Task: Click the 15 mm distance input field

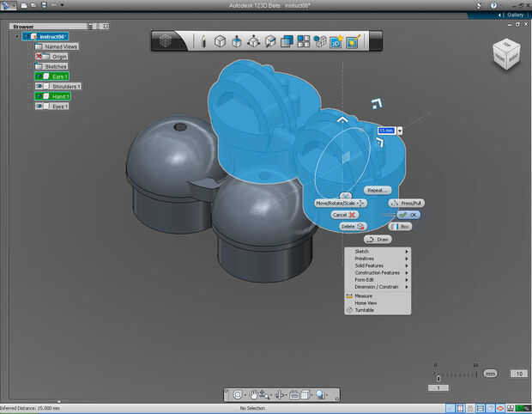Action: 387,131
